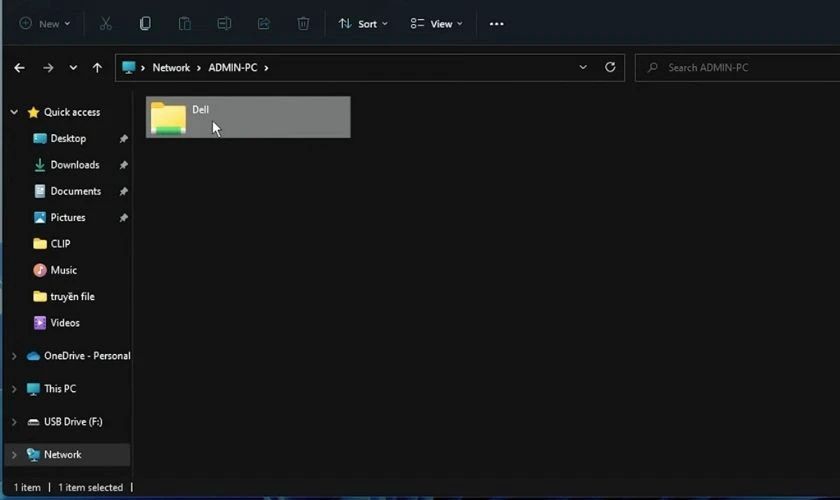This screenshot has height=500, width=840.
Task: Open Downloads in Quick access
Action: point(74,164)
